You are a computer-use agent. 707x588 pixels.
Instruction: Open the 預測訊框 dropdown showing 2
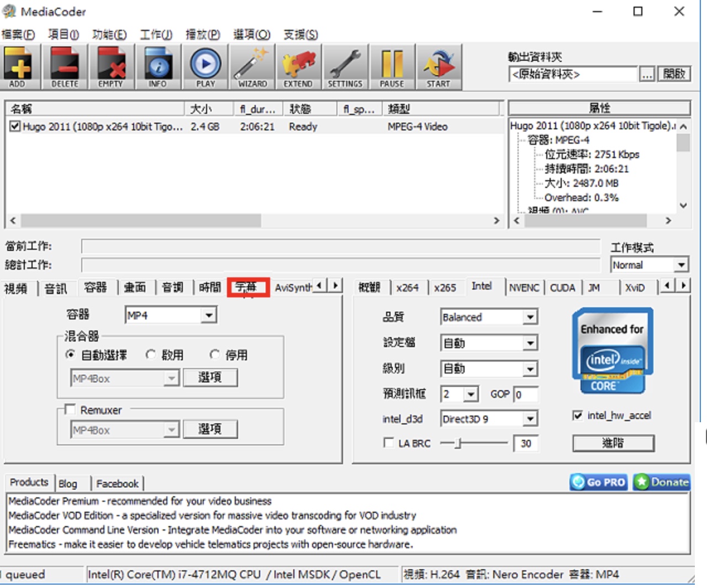pyautogui.click(x=460, y=394)
